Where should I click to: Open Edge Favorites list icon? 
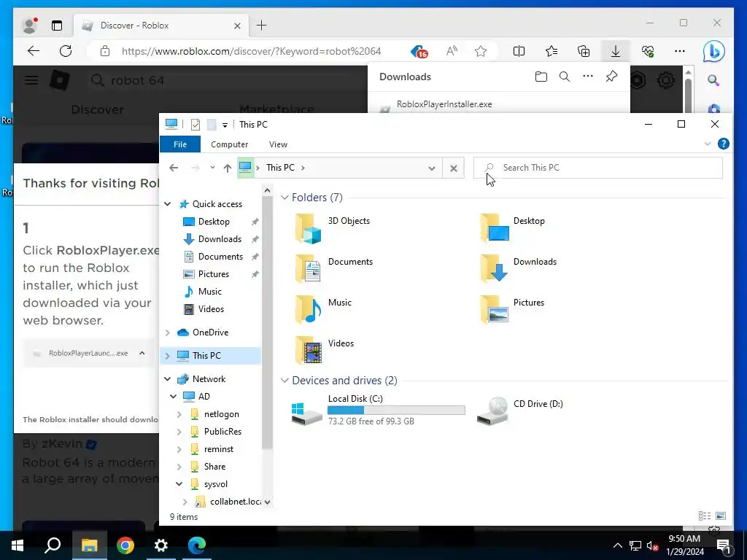(x=551, y=51)
